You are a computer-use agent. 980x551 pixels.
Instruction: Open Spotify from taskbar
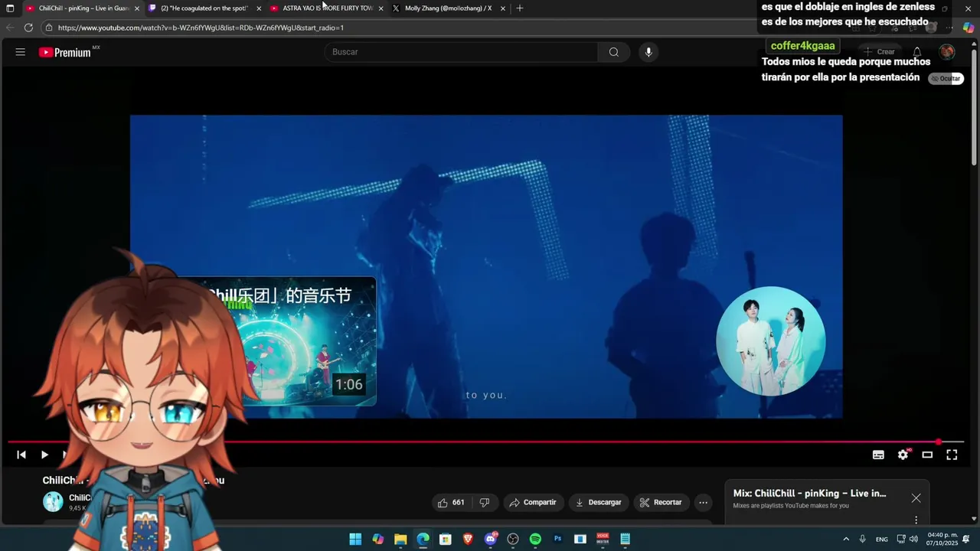tap(535, 539)
